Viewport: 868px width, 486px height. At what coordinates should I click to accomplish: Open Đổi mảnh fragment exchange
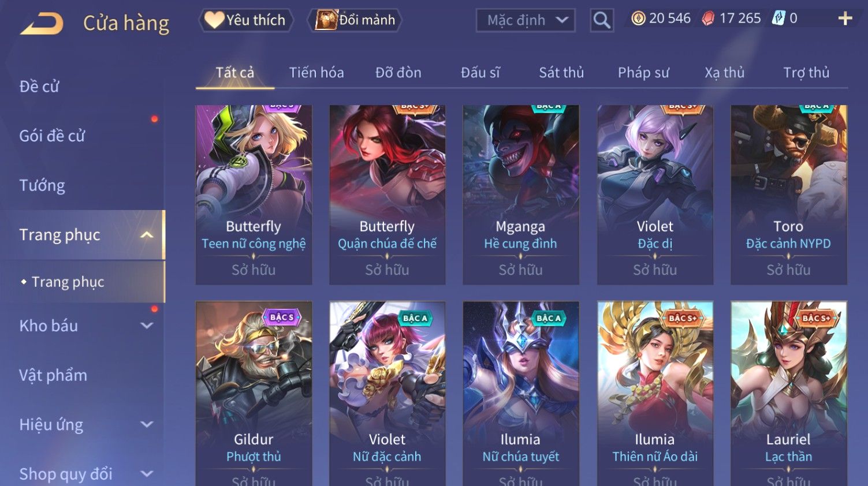pos(356,20)
